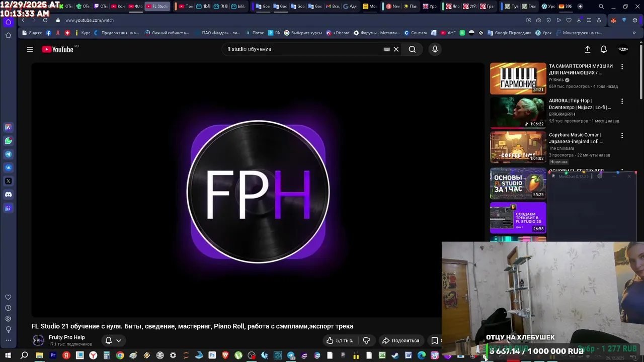Click the video title FL Studio 21 обучение
Viewport: 644px width, 362px height.
192,326
